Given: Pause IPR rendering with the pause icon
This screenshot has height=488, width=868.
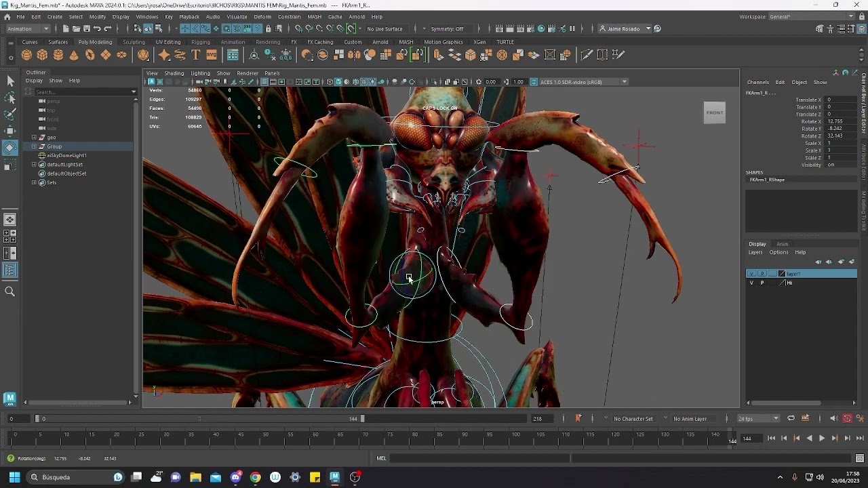Looking at the screenshot, I should [x=572, y=28].
